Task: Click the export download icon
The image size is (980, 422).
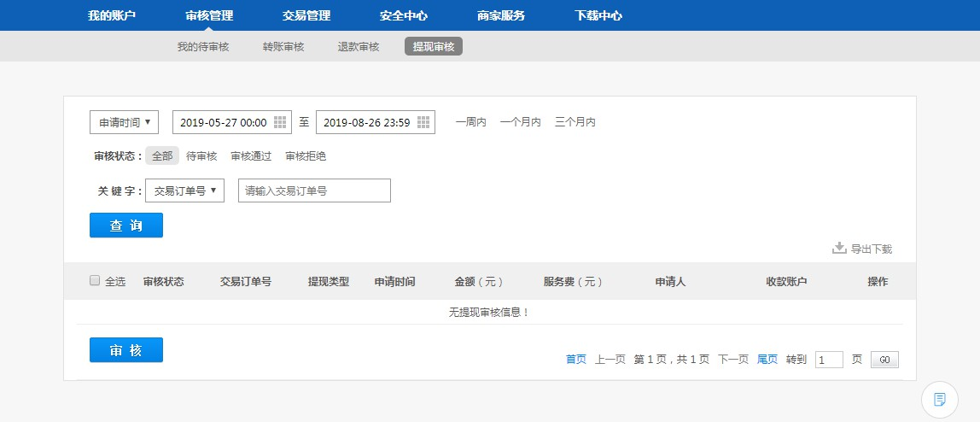Action: [839, 249]
